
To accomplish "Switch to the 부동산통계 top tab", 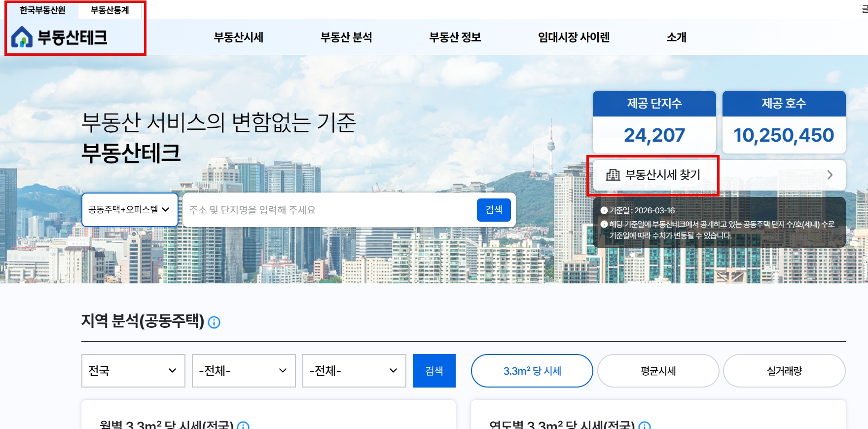I will pyautogui.click(x=110, y=10).
